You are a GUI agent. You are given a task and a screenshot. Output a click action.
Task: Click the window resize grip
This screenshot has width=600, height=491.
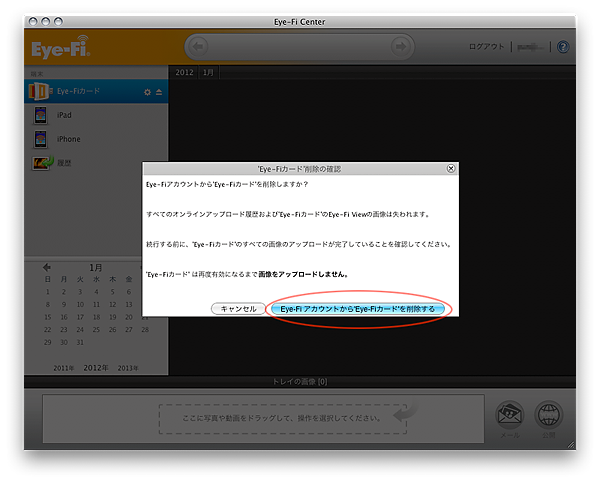point(571,445)
